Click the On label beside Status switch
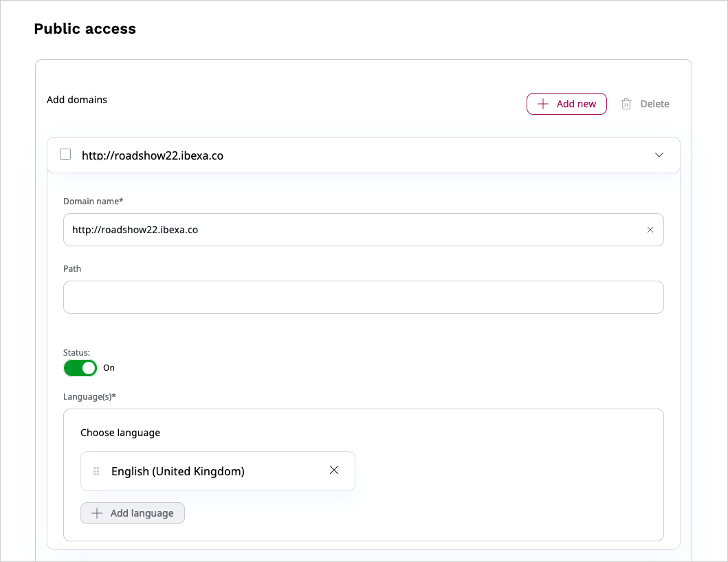 pyautogui.click(x=109, y=368)
